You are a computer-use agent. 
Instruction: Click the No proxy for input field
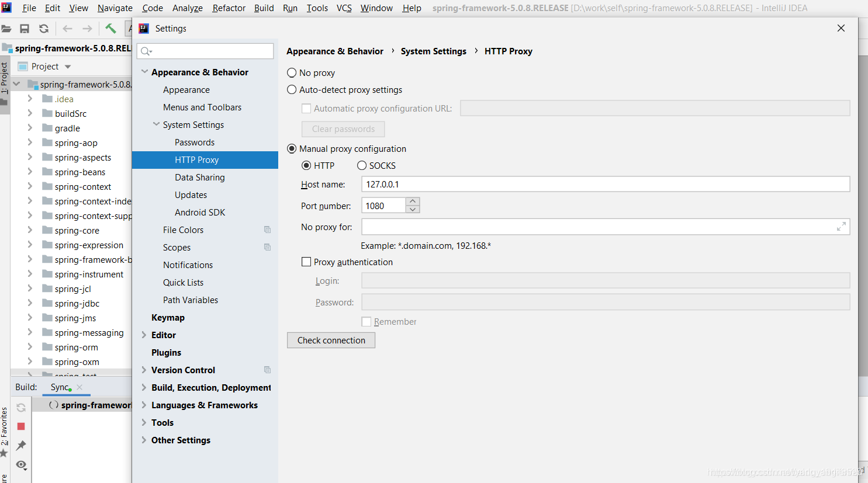(x=606, y=227)
